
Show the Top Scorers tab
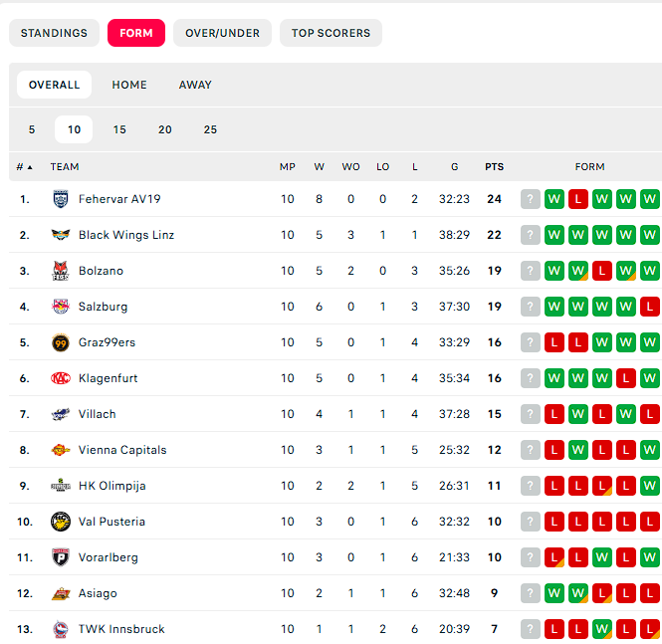(x=331, y=33)
